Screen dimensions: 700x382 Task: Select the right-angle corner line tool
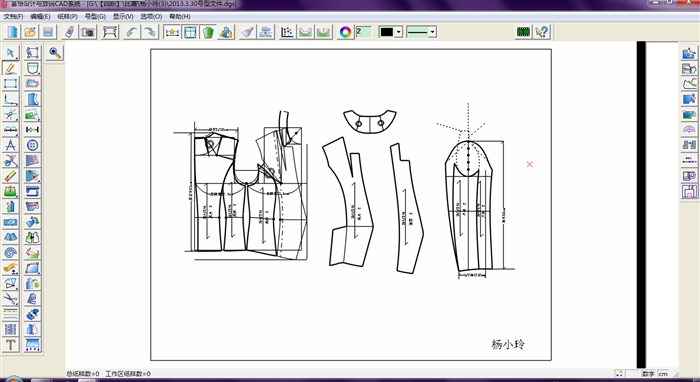[x=11, y=99]
